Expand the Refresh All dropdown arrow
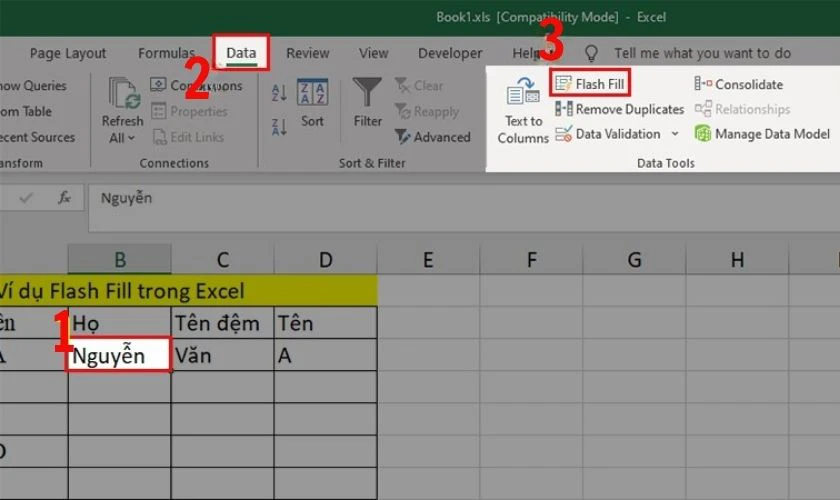The height and width of the screenshot is (500, 840). coord(131,138)
